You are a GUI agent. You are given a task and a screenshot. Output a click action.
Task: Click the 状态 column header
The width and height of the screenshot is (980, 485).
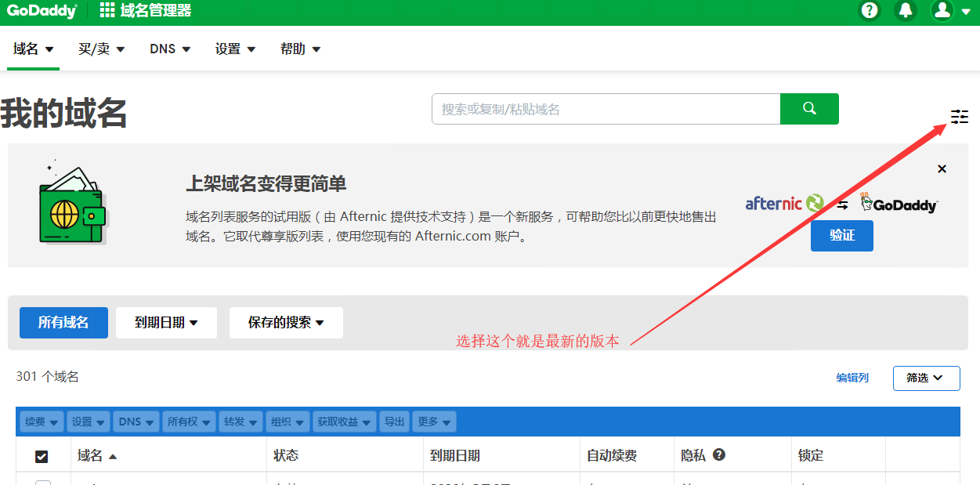(x=286, y=455)
